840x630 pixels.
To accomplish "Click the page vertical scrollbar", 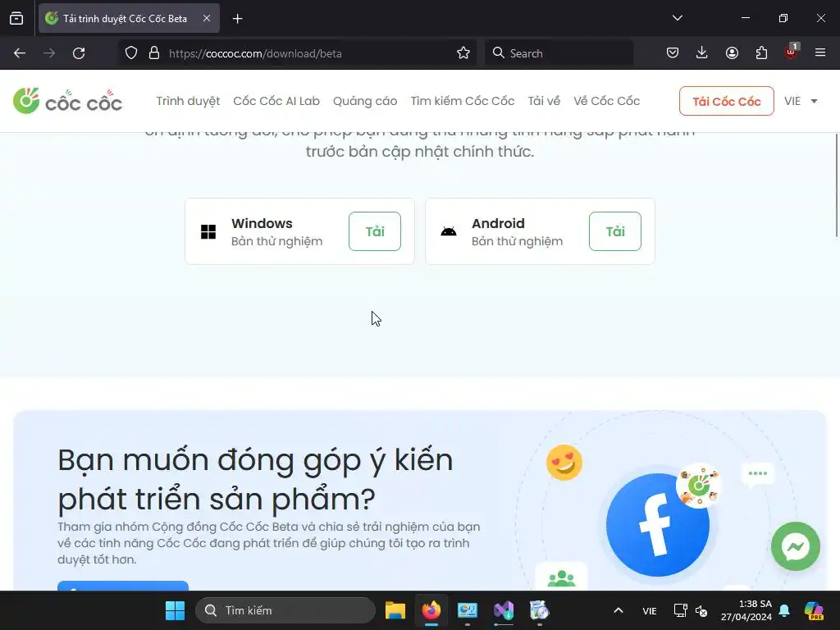I will tap(836, 185).
